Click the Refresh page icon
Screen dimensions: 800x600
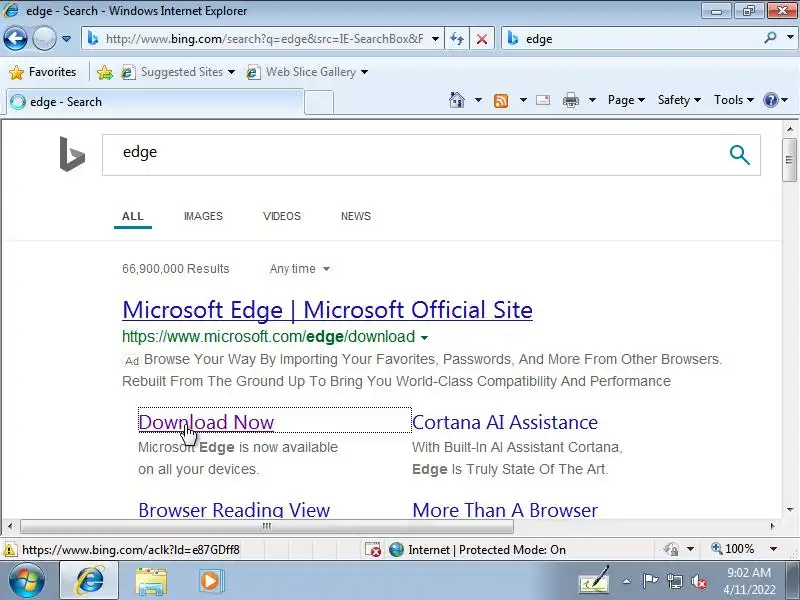(457, 39)
